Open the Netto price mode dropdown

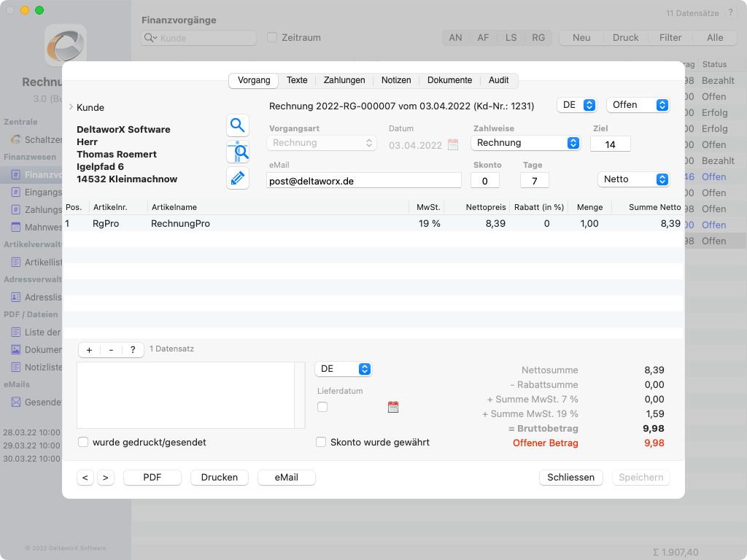(632, 179)
